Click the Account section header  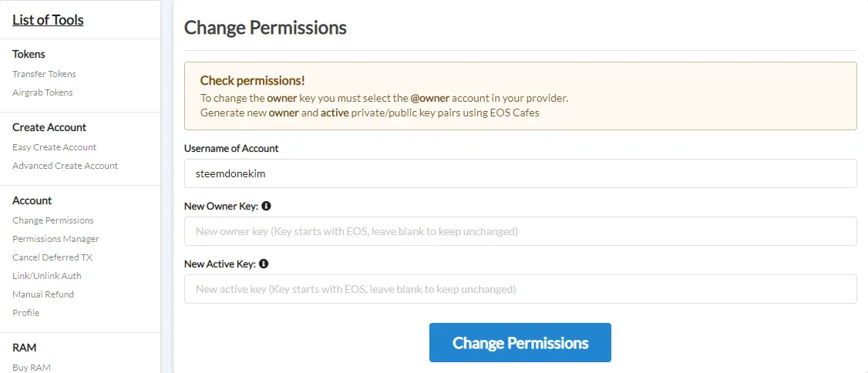point(32,200)
